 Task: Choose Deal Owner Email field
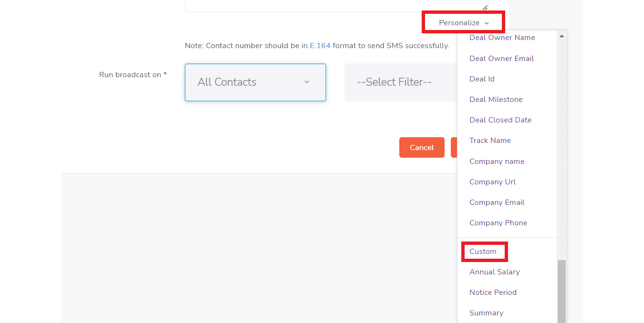pos(501,58)
